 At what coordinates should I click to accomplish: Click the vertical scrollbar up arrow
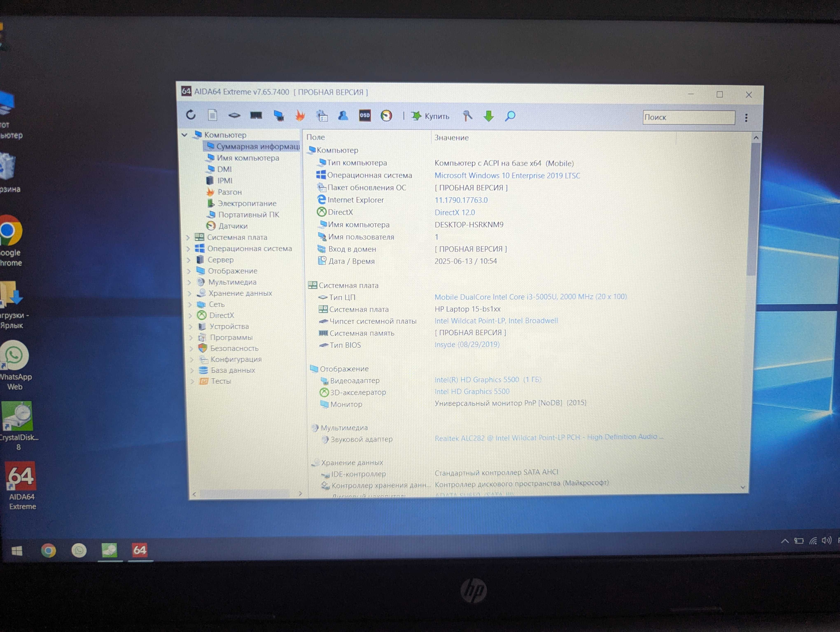pos(756,138)
